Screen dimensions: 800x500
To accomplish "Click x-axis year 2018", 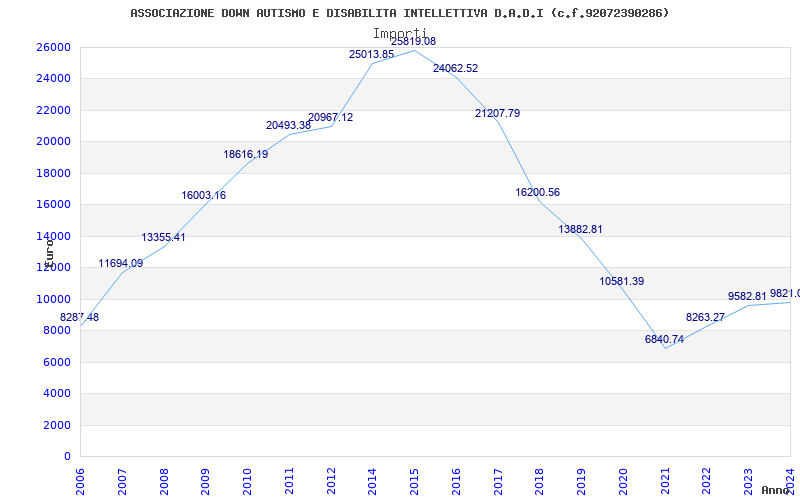I will click(540, 482).
